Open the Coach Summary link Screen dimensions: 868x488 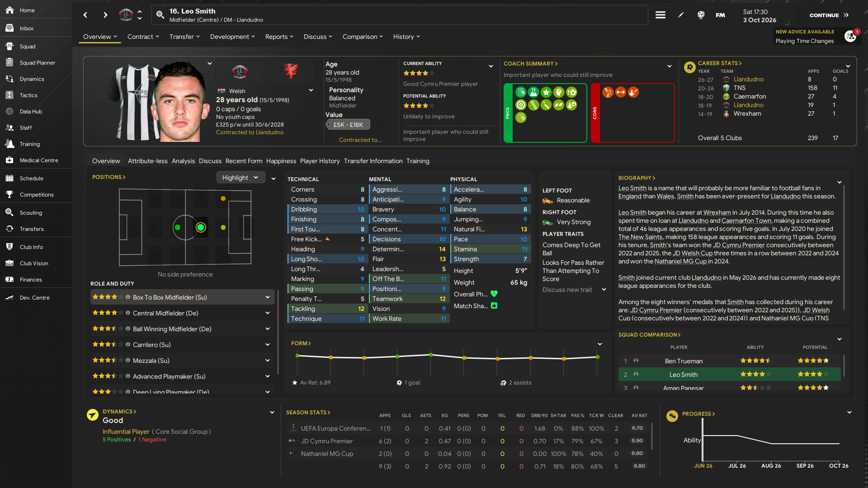coord(530,64)
